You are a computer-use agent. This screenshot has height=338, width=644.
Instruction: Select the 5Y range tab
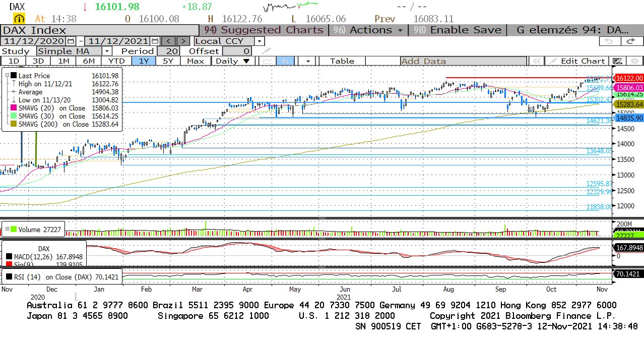(x=168, y=61)
